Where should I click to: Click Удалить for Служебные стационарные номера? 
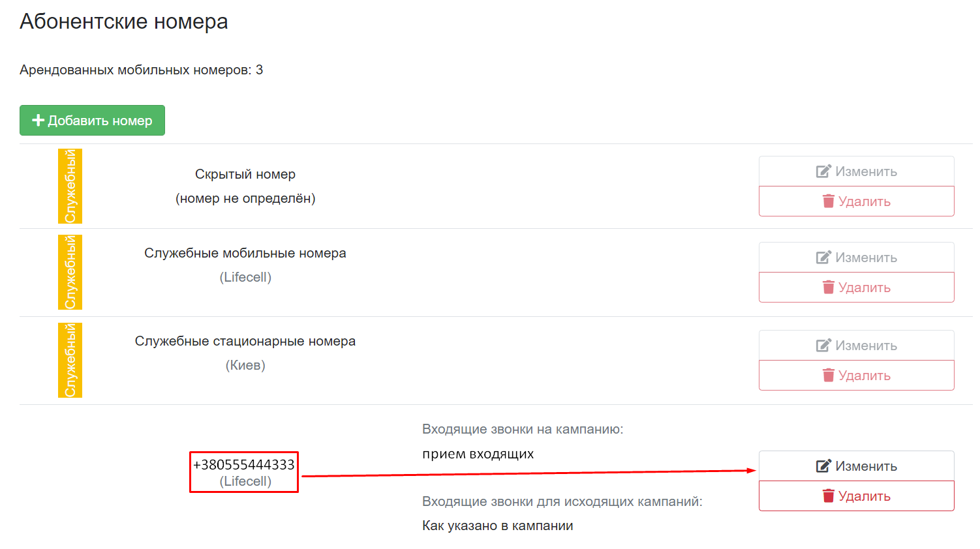(857, 376)
